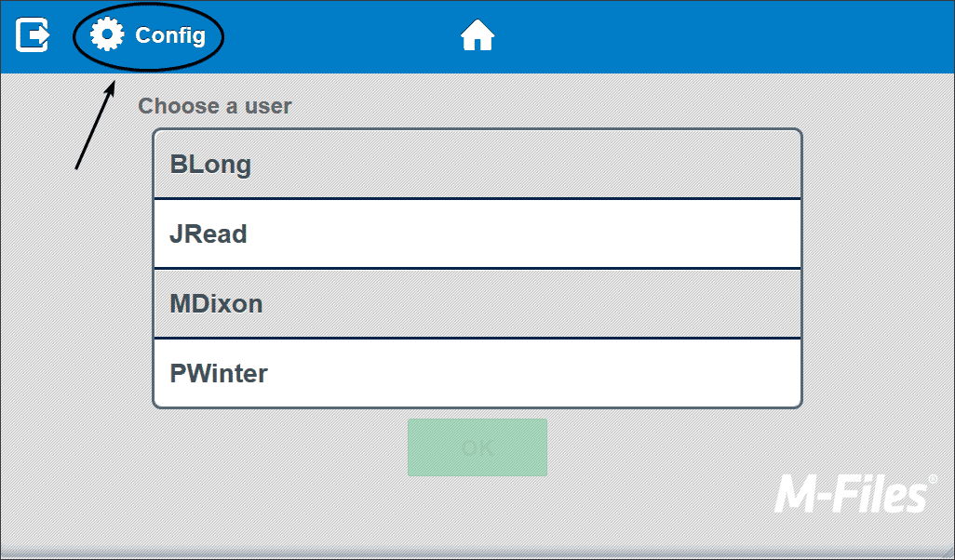Click empty header space between Config and Home
955x560 pixels.
344,35
